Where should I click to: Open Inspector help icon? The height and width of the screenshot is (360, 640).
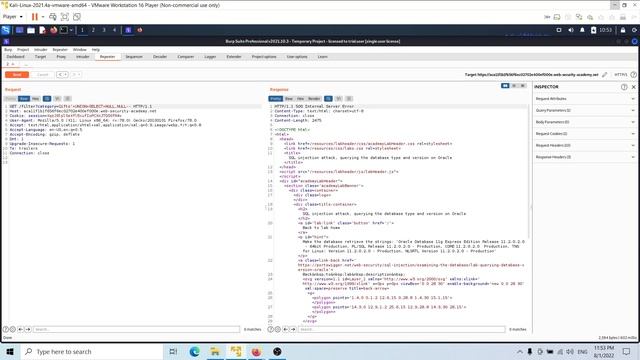pos(624,87)
